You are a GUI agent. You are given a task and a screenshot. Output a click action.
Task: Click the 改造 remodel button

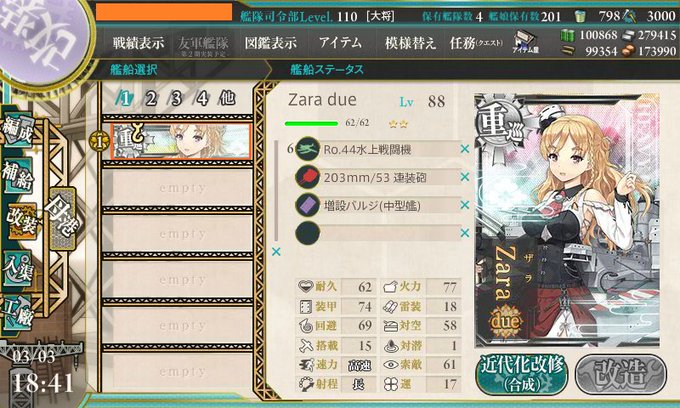(621, 374)
